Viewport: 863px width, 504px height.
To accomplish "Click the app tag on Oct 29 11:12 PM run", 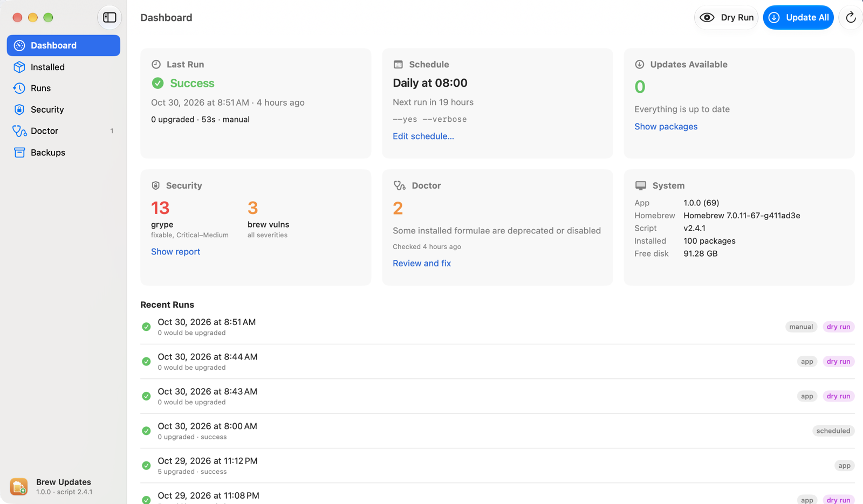I will [844, 466].
